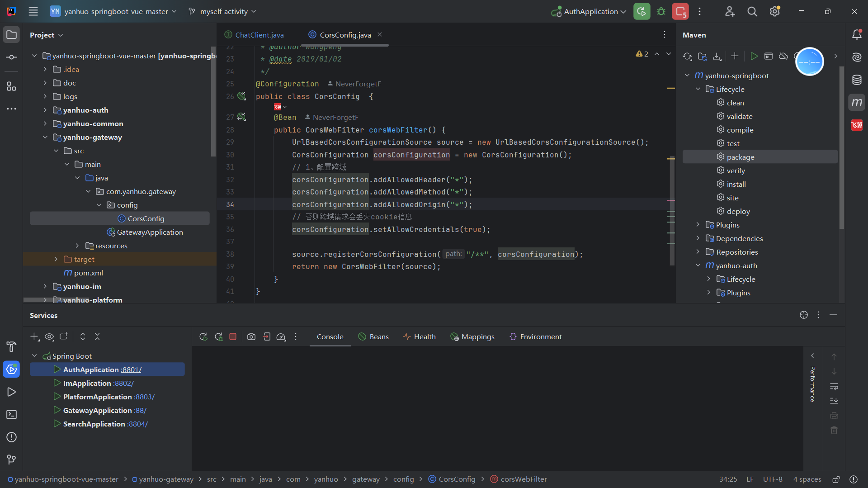Open the Build hammer tool window
The height and width of the screenshot is (488, 868).
(x=11, y=347)
